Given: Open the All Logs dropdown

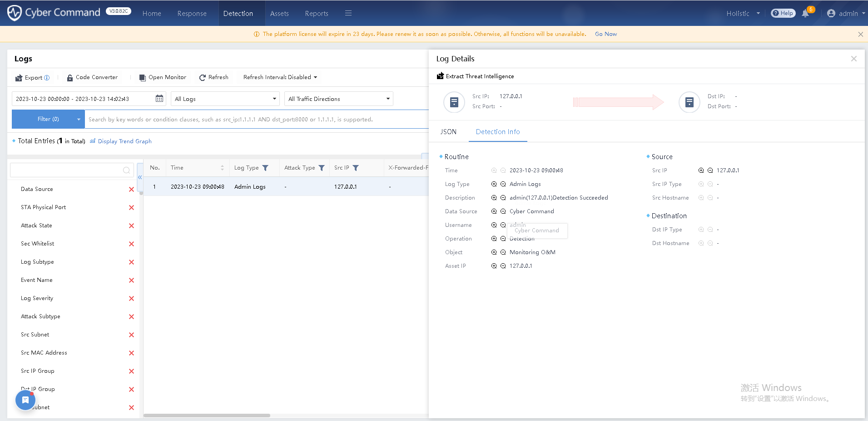Looking at the screenshot, I should 225,99.
